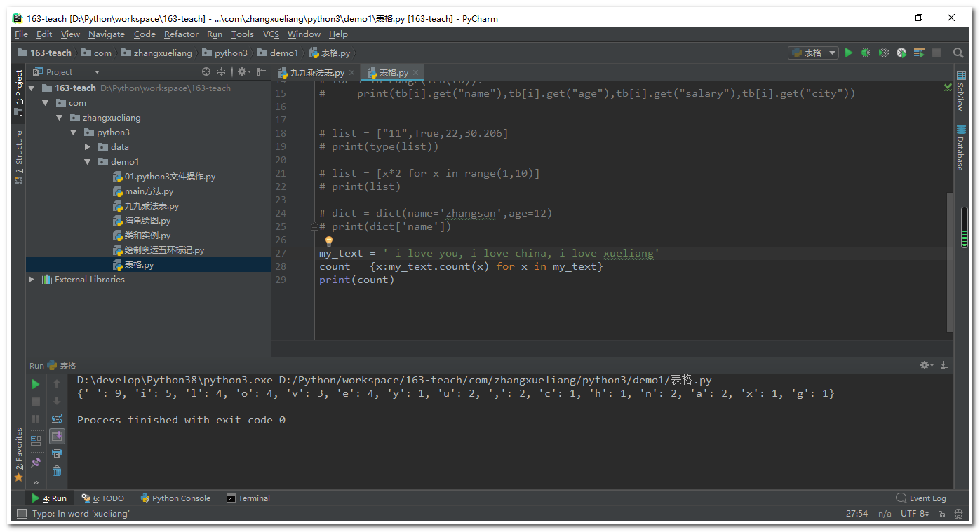Open Project panel gear settings
The width and height of the screenshot is (980, 532).
click(x=243, y=71)
